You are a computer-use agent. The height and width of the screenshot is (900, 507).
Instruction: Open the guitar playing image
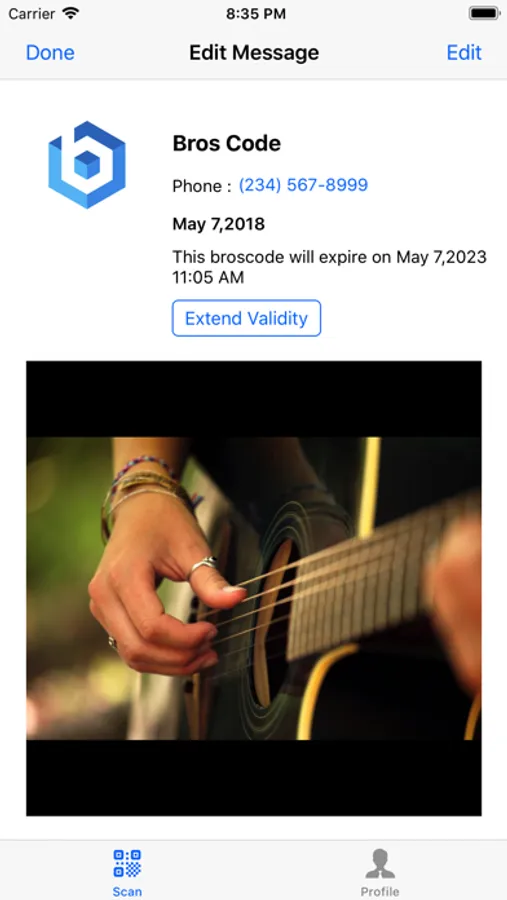click(254, 588)
